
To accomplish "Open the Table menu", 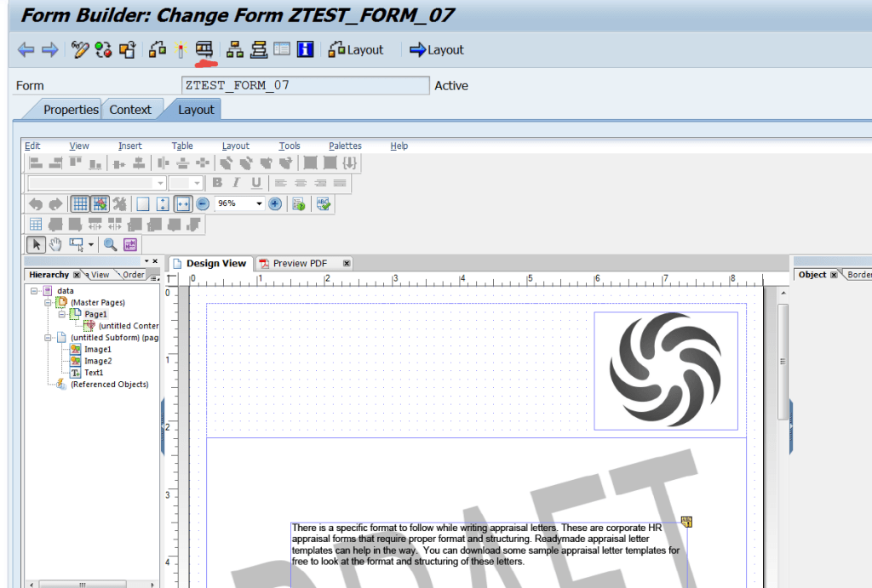I will click(181, 146).
